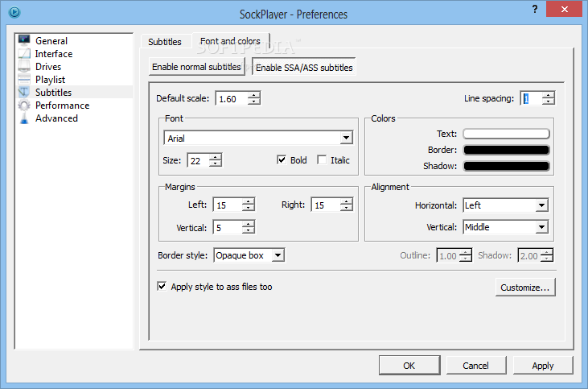Pick the Text color swatch

pos(506,134)
